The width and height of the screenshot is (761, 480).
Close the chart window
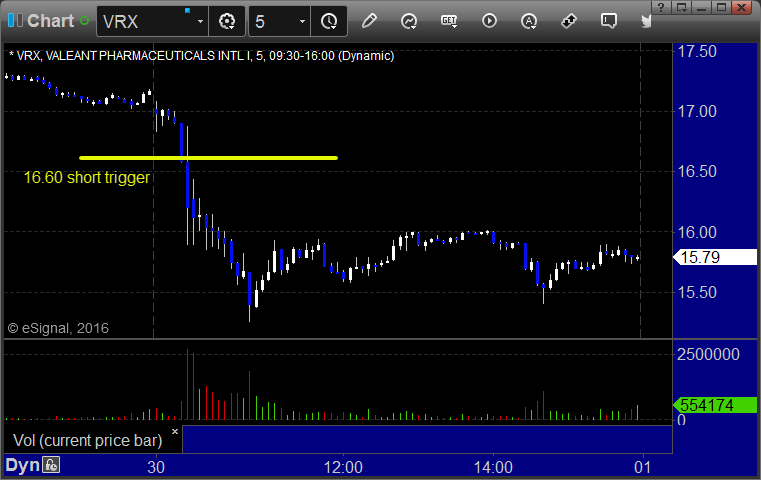(x=741, y=7)
